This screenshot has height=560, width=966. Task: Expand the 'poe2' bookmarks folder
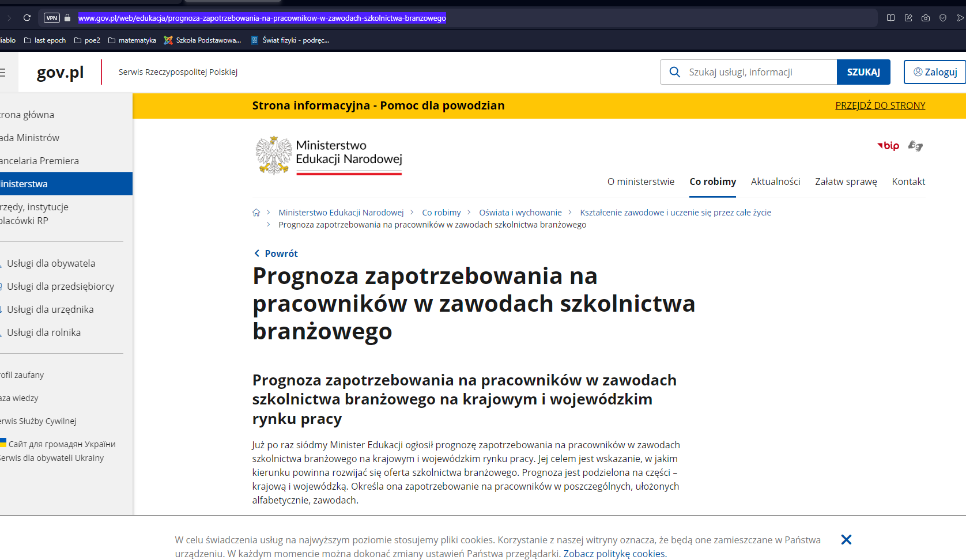coord(87,40)
